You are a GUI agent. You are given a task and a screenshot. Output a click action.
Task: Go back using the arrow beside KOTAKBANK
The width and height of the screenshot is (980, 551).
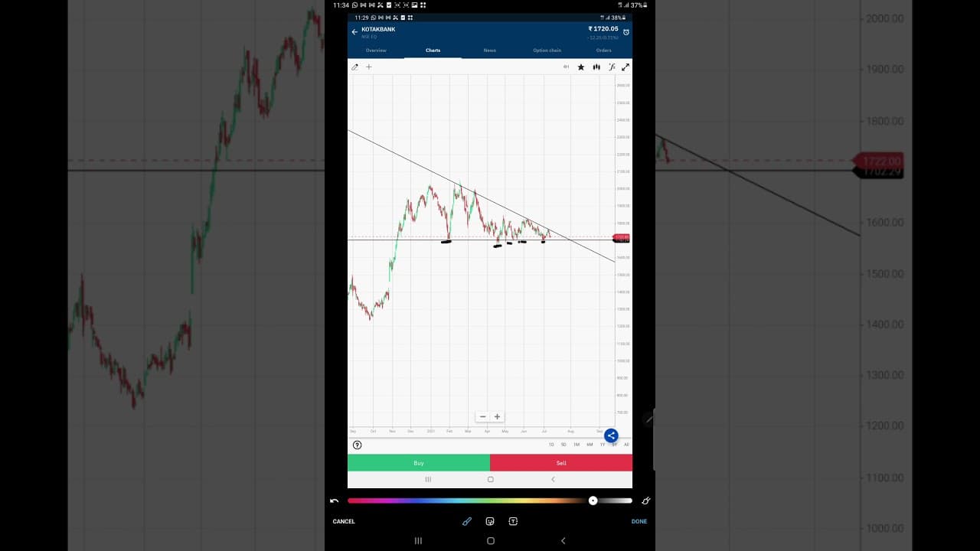pos(354,32)
